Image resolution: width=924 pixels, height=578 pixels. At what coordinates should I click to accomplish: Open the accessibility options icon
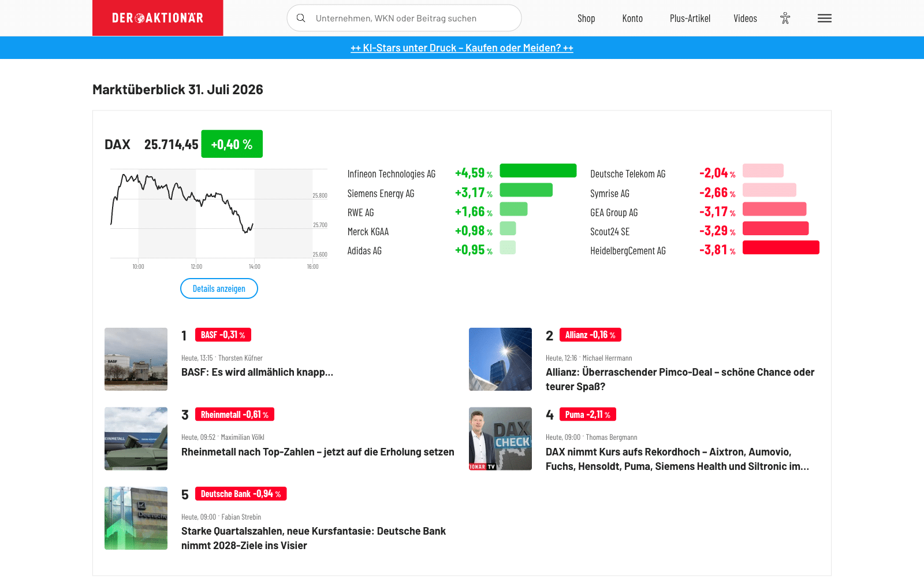(785, 18)
